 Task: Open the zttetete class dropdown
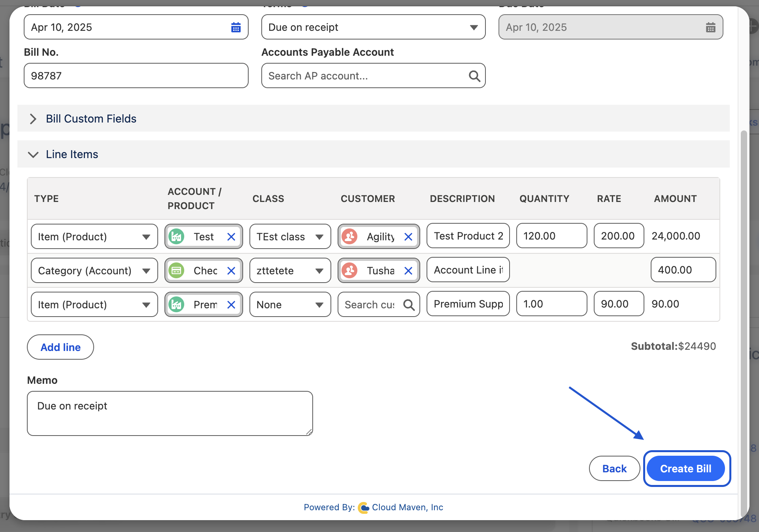pyautogui.click(x=290, y=271)
